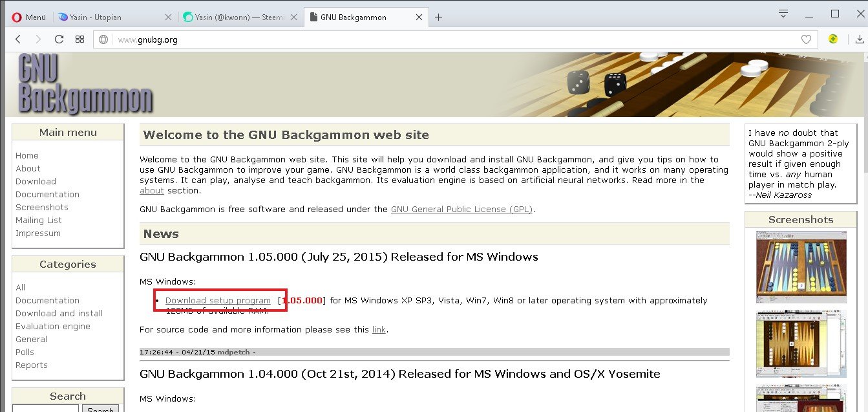Bookmark the page with the heart icon
The width and height of the screenshot is (868, 412).
[x=806, y=39]
